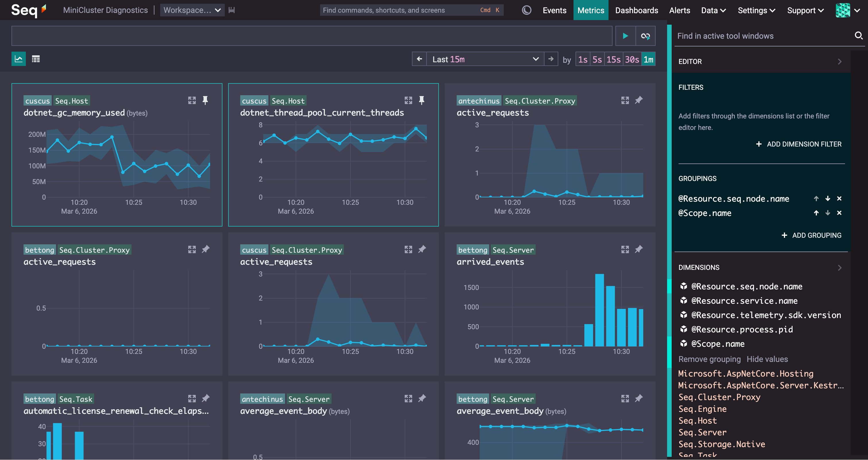The image size is (868, 460).
Task: Move the @Resource.seq.node.name grouping down
Action: 828,199
